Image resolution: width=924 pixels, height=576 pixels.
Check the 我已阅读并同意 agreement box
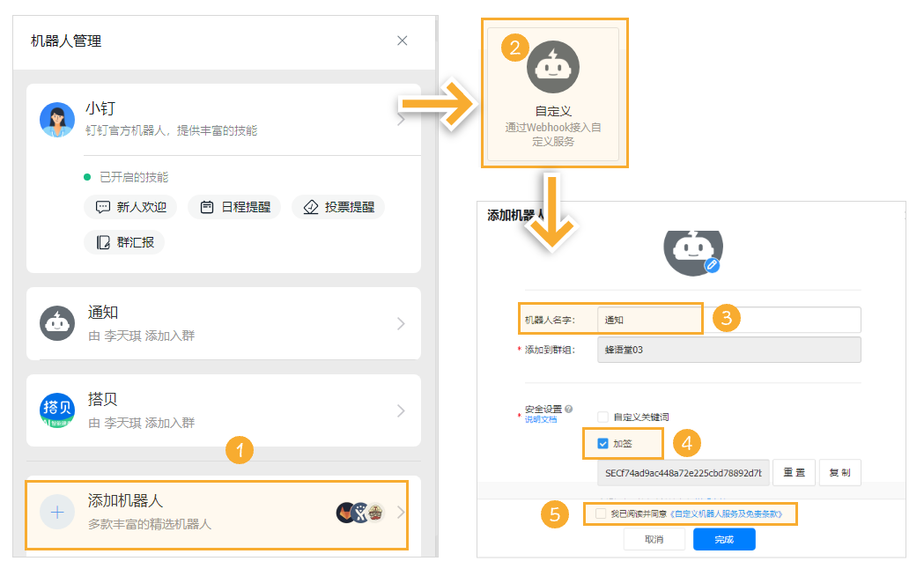click(601, 513)
